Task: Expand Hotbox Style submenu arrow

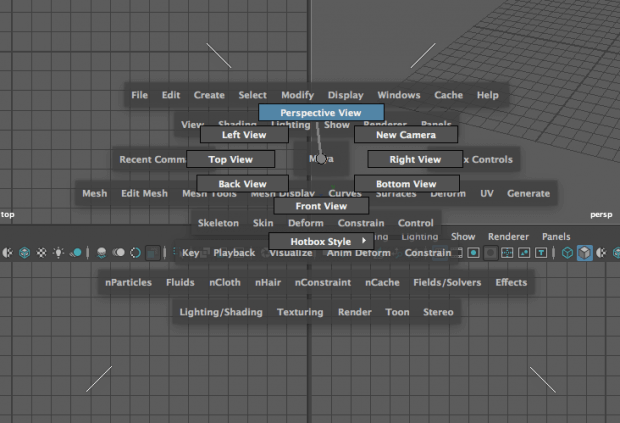Action: tap(364, 240)
